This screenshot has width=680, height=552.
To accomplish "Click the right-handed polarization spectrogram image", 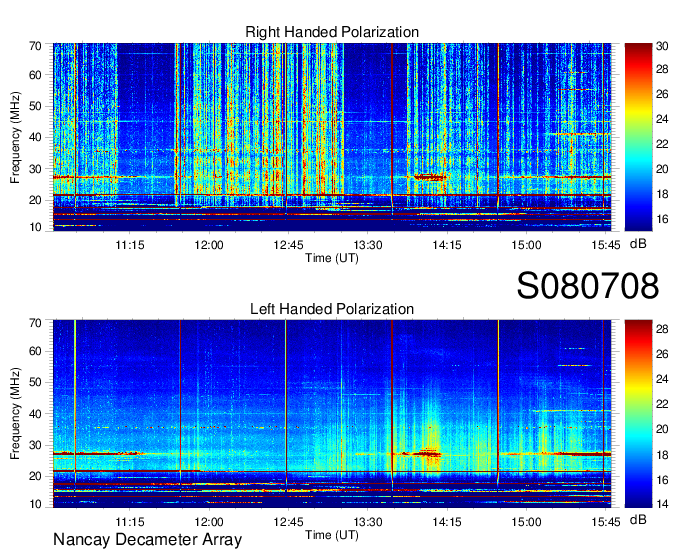I will pos(332,137).
